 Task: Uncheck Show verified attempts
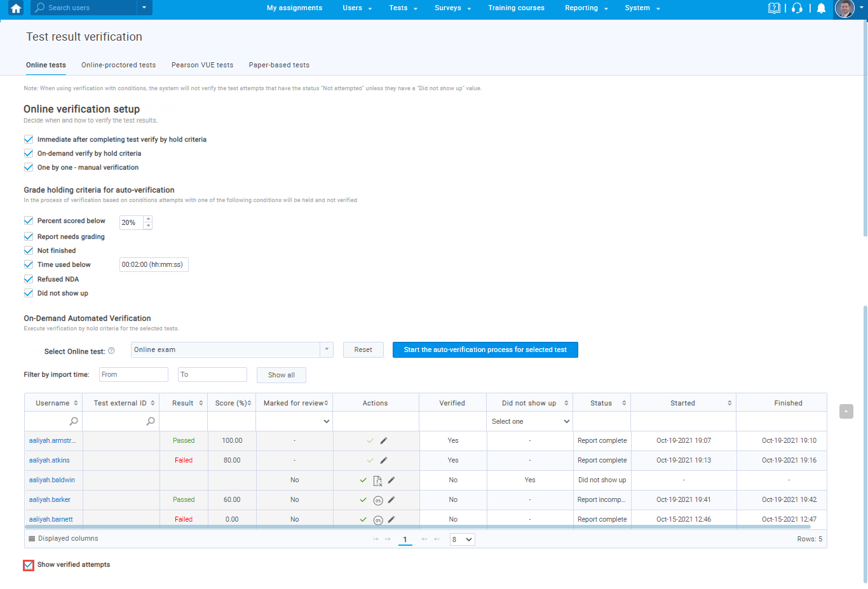[x=29, y=565]
